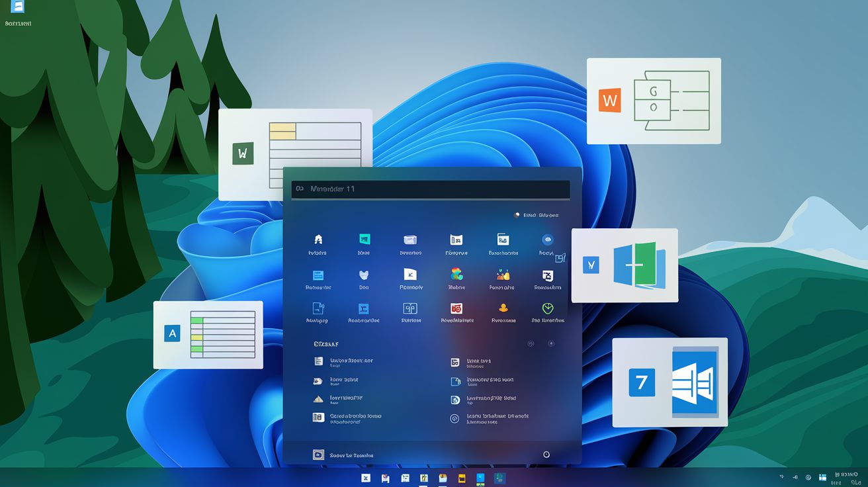Image resolution: width=868 pixels, height=487 pixels.
Task: Open the multicolored blob app icon
Action: click(456, 274)
